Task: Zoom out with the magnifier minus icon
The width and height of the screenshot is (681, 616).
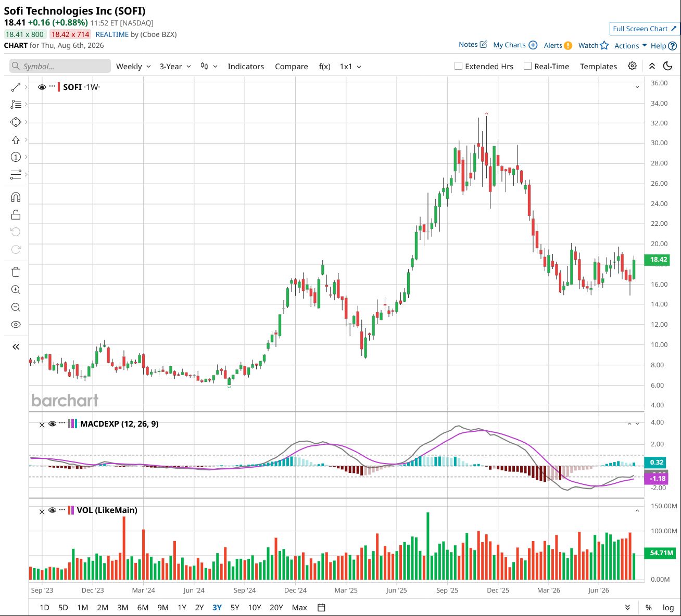Action: [16, 307]
